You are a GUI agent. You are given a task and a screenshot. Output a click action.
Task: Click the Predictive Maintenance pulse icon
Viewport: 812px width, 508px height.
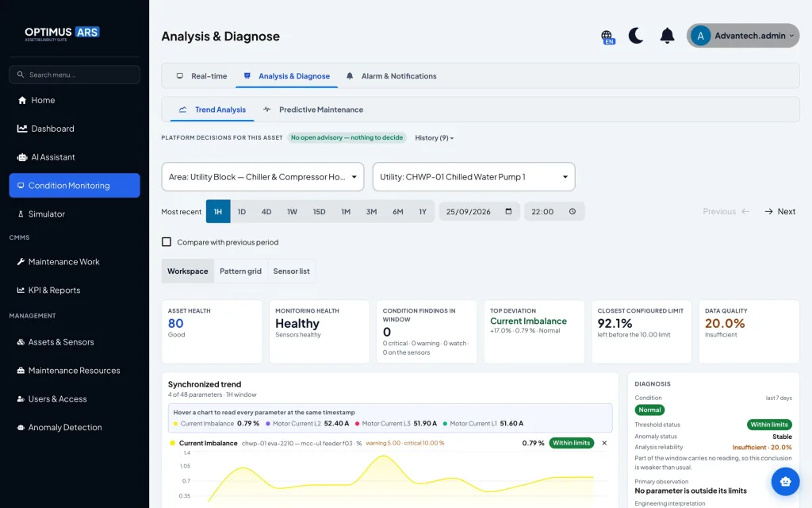tap(266, 110)
